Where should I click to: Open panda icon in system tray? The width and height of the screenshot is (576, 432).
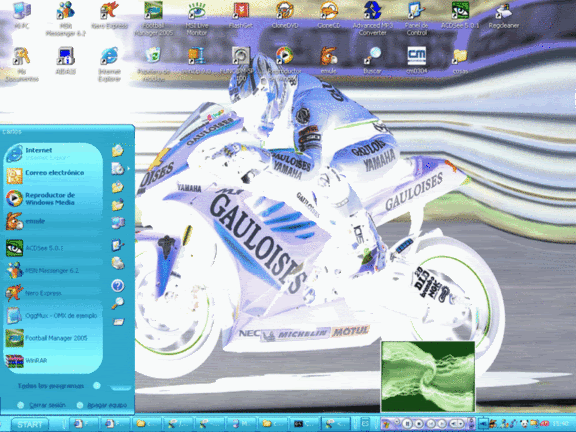(525, 424)
